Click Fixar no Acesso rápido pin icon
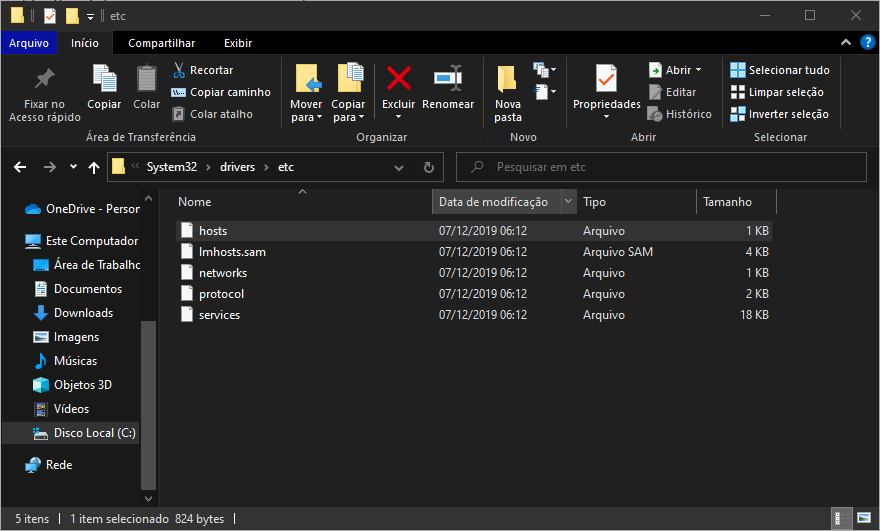The height and width of the screenshot is (531, 880). (x=45, y=79)
